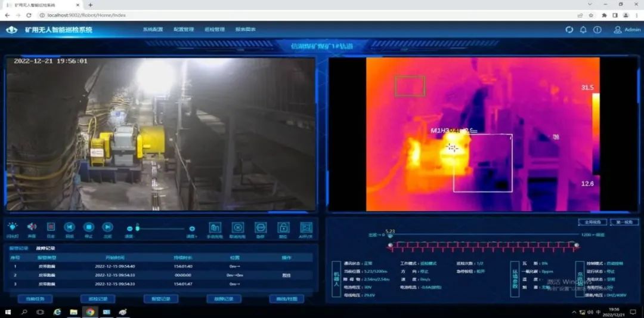Image resolution: width=644 pixels, height=318 pixels.
Task: Click the browser back arrow
Action: pyautogui.click(x=7, y=15)
